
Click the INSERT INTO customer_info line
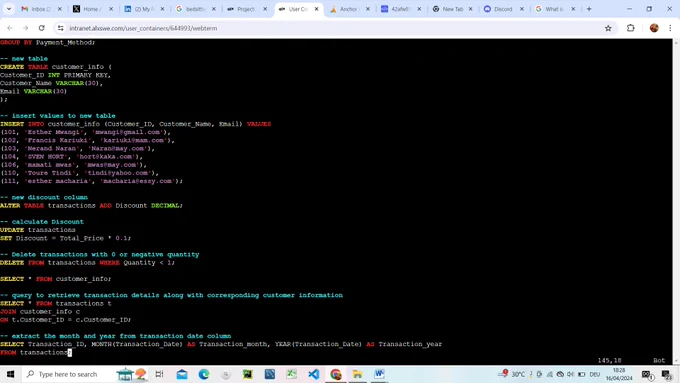click(x=135, y=124)
